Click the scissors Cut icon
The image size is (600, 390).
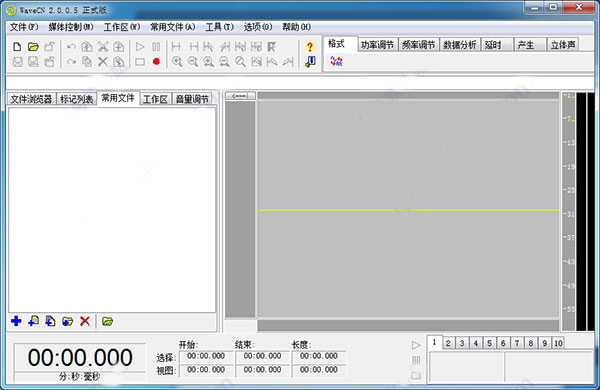pyautogui.click(x=103, y=47)
